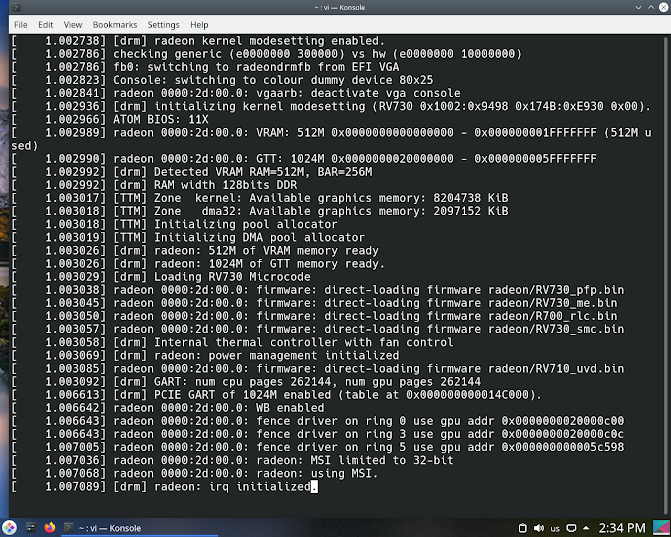Click 'fence driver on ring 5' line
This screenshot has width=671, height=537.
click(368, 447)
